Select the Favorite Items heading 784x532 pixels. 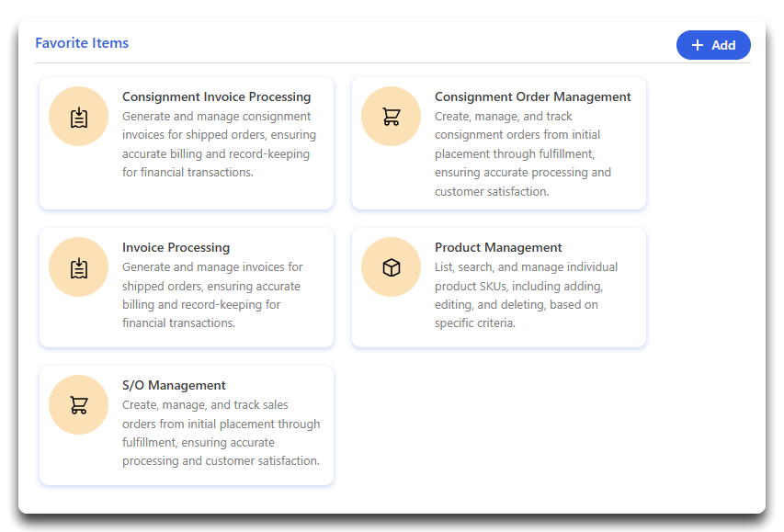(82, 43)
